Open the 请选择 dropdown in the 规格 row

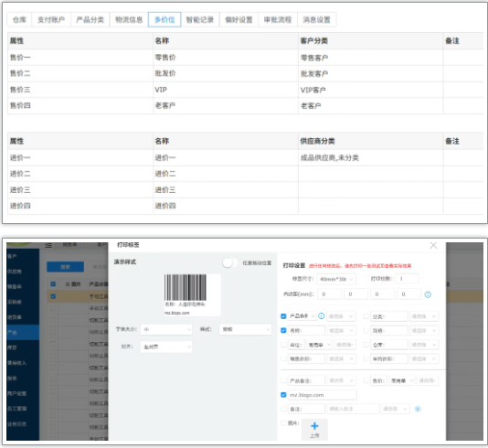pos(424,330)
